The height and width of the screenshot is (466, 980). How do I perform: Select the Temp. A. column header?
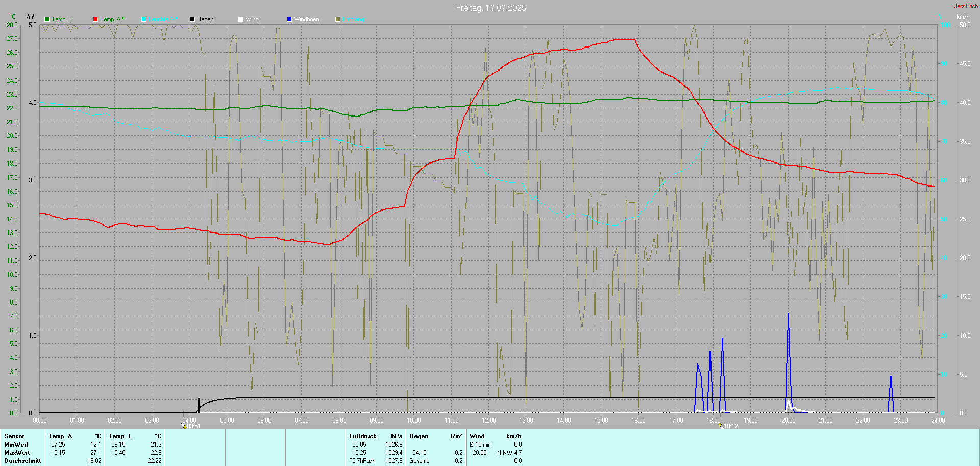[61, 436]
